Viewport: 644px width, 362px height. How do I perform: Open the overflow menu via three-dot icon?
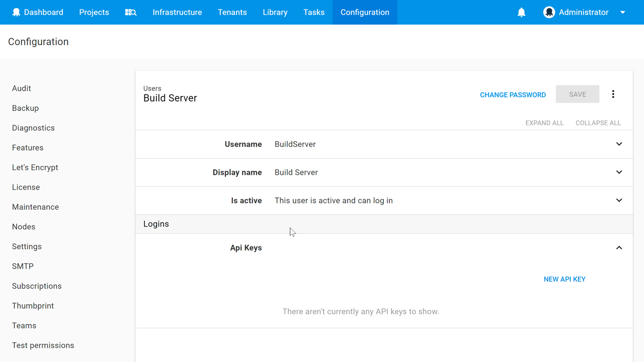click(613, 93)
